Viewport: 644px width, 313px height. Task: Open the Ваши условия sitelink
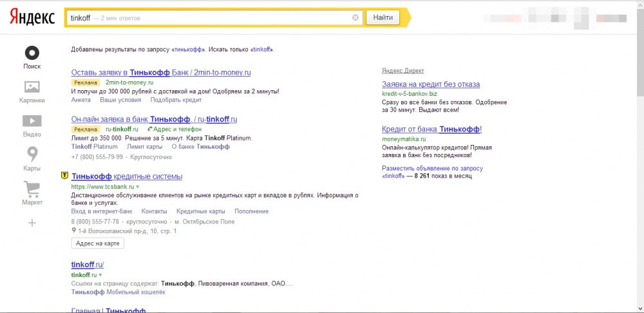[120, 100]
